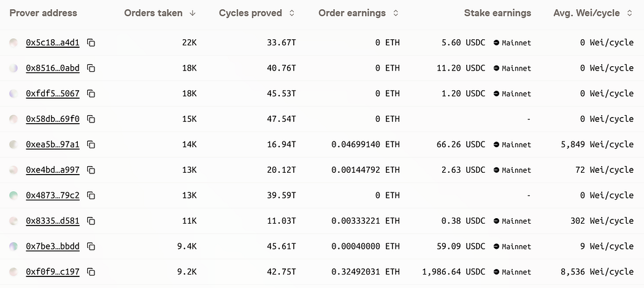Screen dimensions: 644x288
Task: Copy address 0x5c18…a4d1 with copy icon
Action: point(91,43)
